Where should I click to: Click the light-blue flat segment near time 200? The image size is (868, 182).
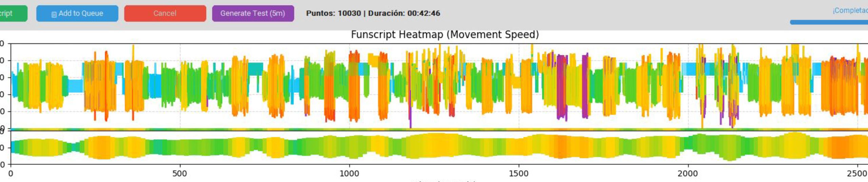[75, 86]
